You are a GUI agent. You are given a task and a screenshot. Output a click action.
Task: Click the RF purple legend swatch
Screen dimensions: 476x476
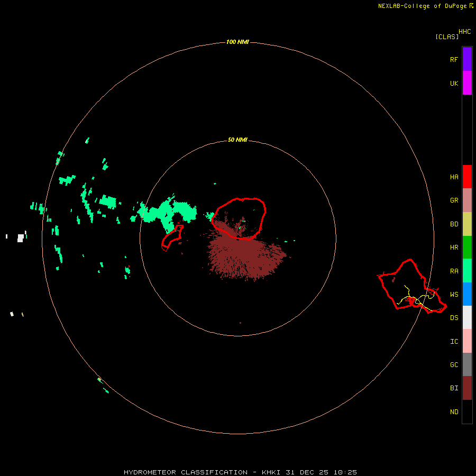coord(467,59)
